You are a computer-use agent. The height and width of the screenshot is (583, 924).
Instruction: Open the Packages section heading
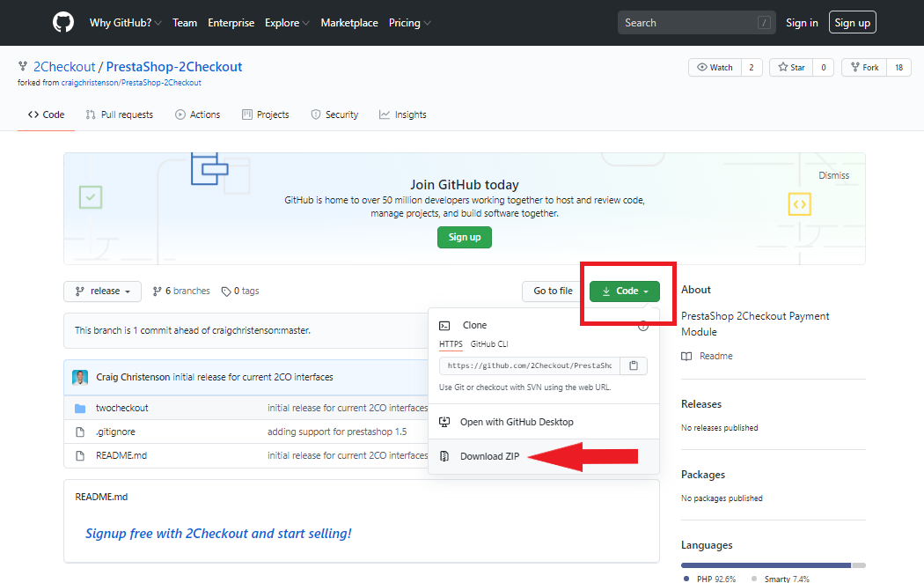[x=703, y=476]
